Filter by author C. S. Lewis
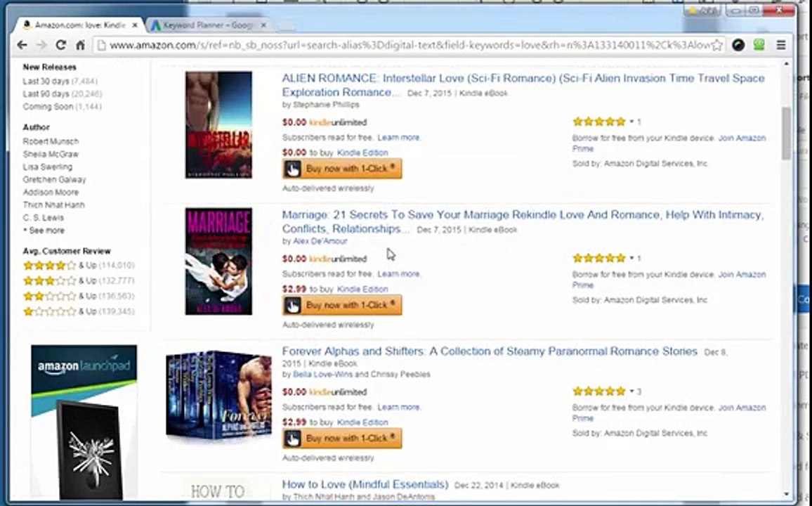The image size is (812, 506). 44,218
